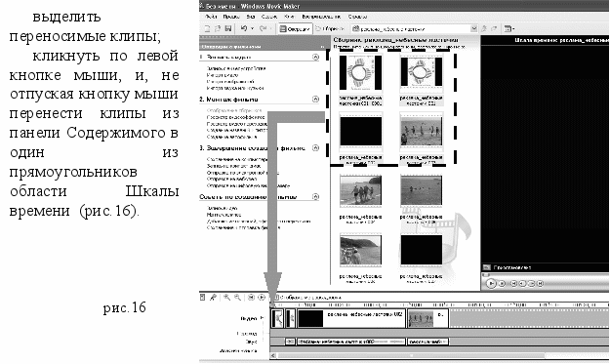Zoom out of the timeline with the magnifier minus
The width and height of the screenshot is (610, 364).
coord(237,298)
